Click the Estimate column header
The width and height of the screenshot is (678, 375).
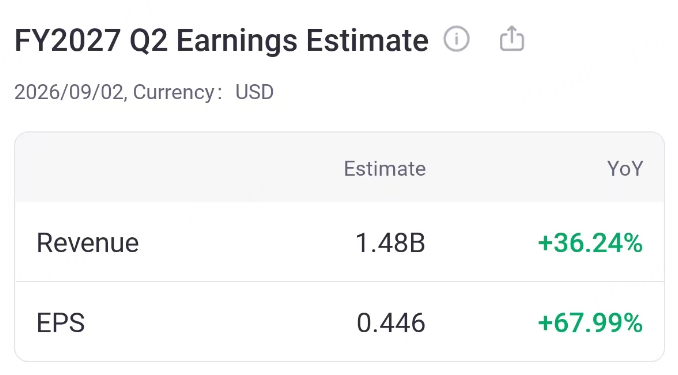(x=385, y=169)
